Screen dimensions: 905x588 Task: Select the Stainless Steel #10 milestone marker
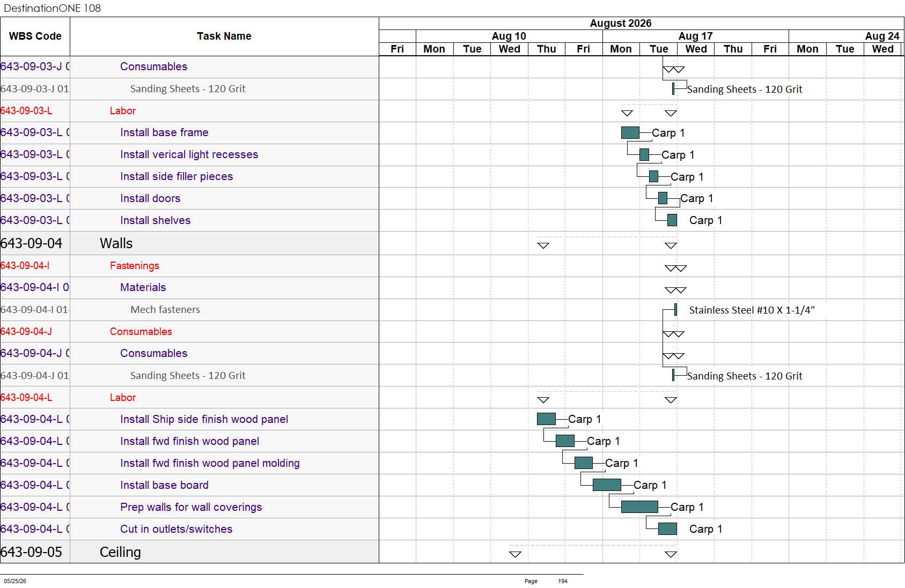(x=675, y=310)
